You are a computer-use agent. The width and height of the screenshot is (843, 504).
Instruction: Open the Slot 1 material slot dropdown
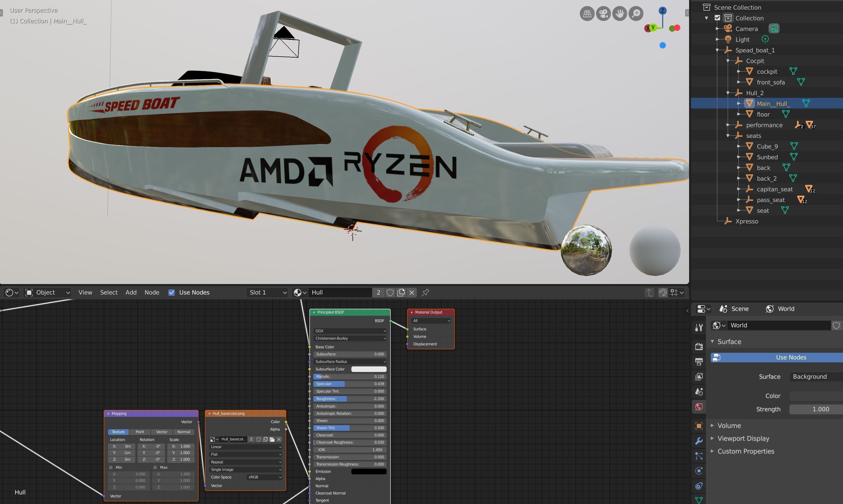click(x=267, y=292)
